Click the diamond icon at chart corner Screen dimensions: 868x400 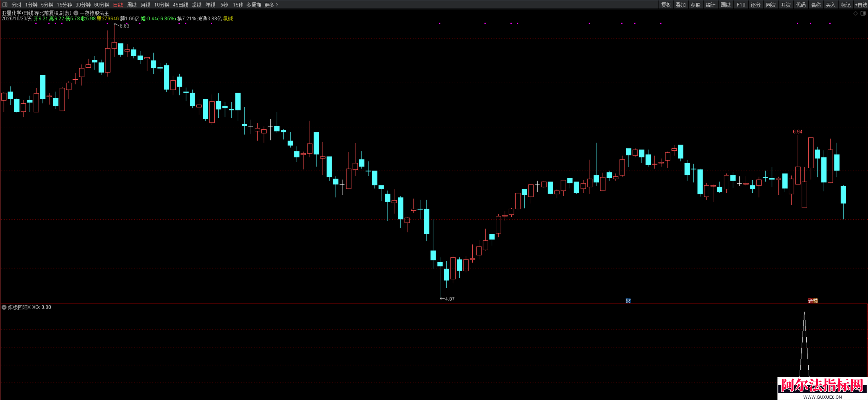(855, 13)
